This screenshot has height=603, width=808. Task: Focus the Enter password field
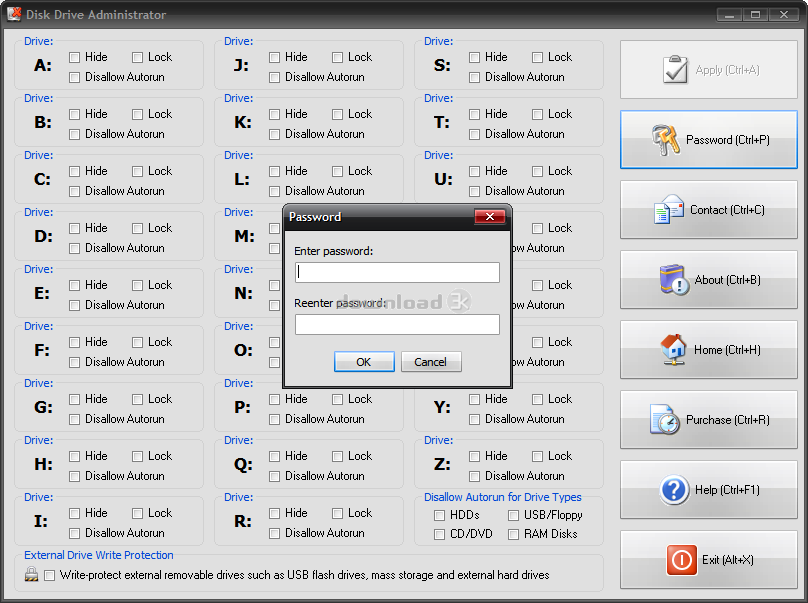(397, 272)
